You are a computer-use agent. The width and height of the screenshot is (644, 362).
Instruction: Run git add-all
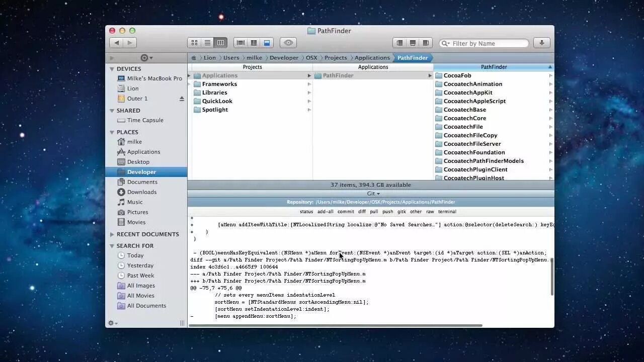click(325, 212)
